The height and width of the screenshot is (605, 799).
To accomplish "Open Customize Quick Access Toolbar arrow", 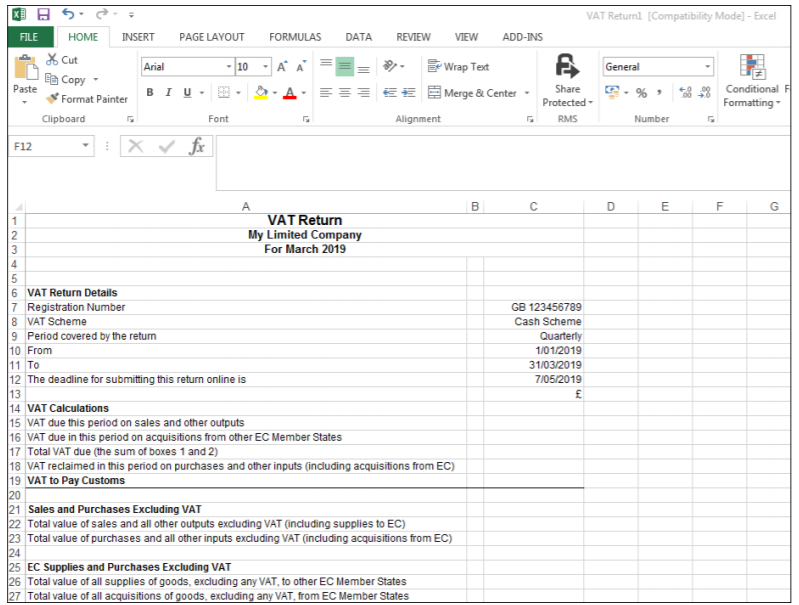I will [x=131, y=15].
